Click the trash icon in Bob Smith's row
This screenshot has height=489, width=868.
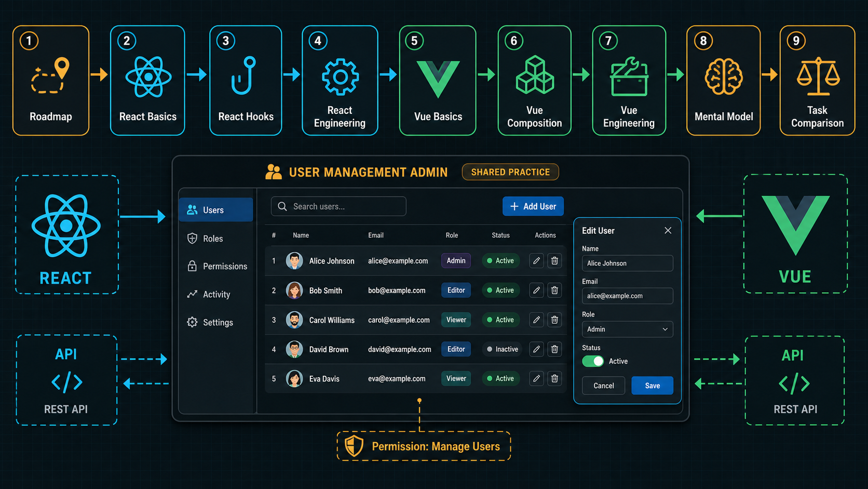[x=554, y=290]
